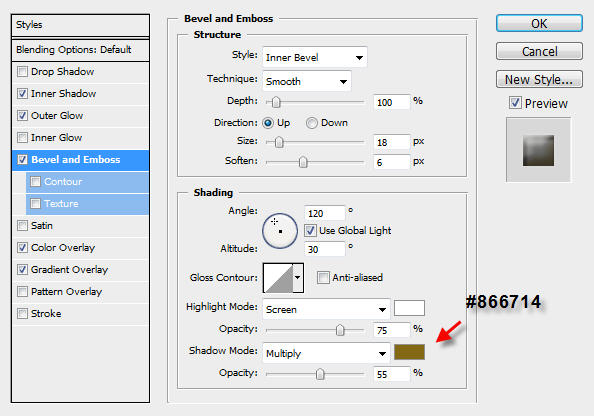Enable the Pattern Overlay checkbox

22,291
